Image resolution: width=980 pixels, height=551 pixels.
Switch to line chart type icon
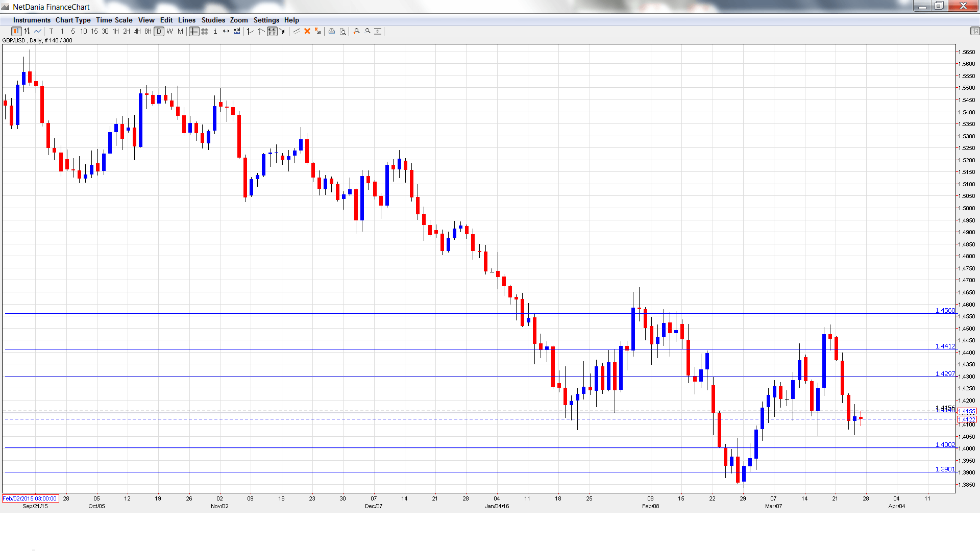click(38, 32)
